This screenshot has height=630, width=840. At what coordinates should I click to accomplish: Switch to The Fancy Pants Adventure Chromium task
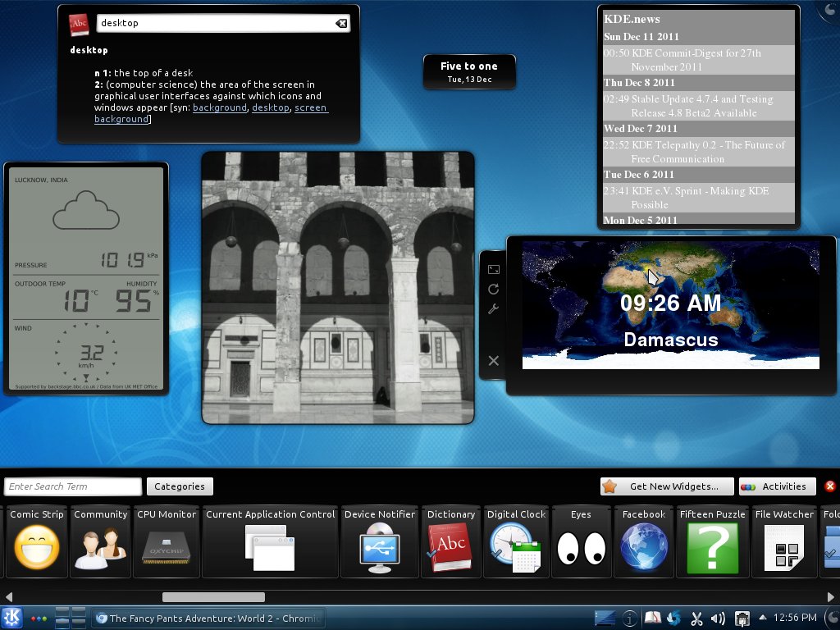tap(209, 619)
